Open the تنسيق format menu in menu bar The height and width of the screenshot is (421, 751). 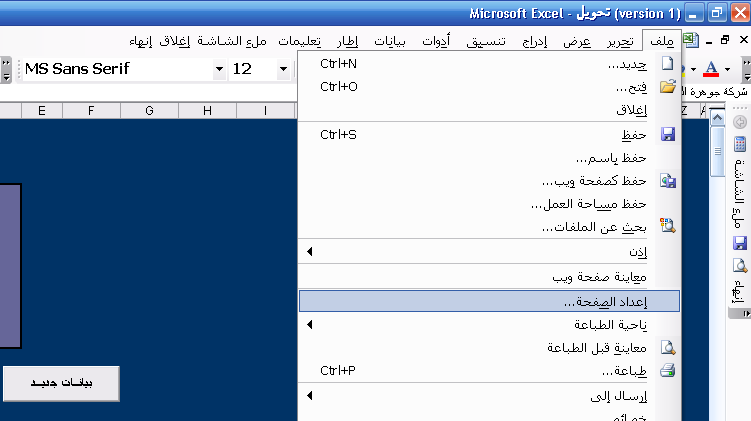tap(487, 41)
